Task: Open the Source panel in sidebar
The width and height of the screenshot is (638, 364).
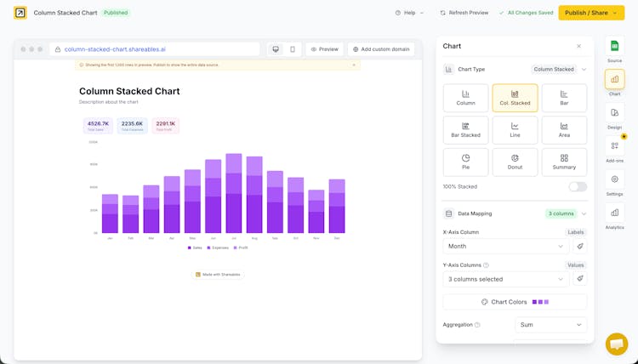Action: [x=614, y=48]
